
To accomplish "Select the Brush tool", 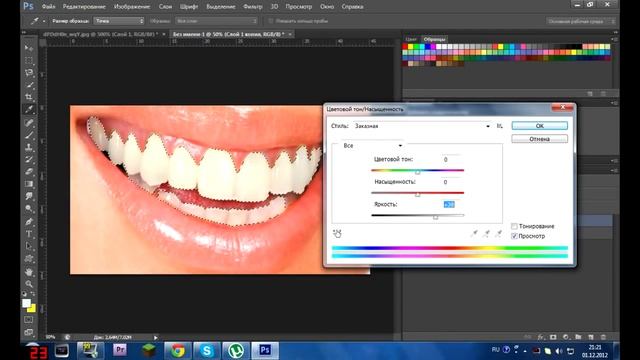I will click(29, 135).
